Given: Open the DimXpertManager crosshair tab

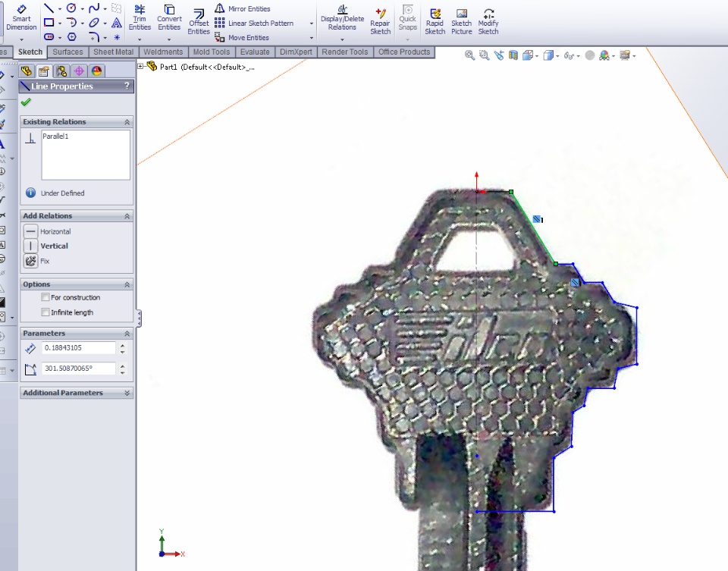Looking at the screenshot, I should click(79, 71).
